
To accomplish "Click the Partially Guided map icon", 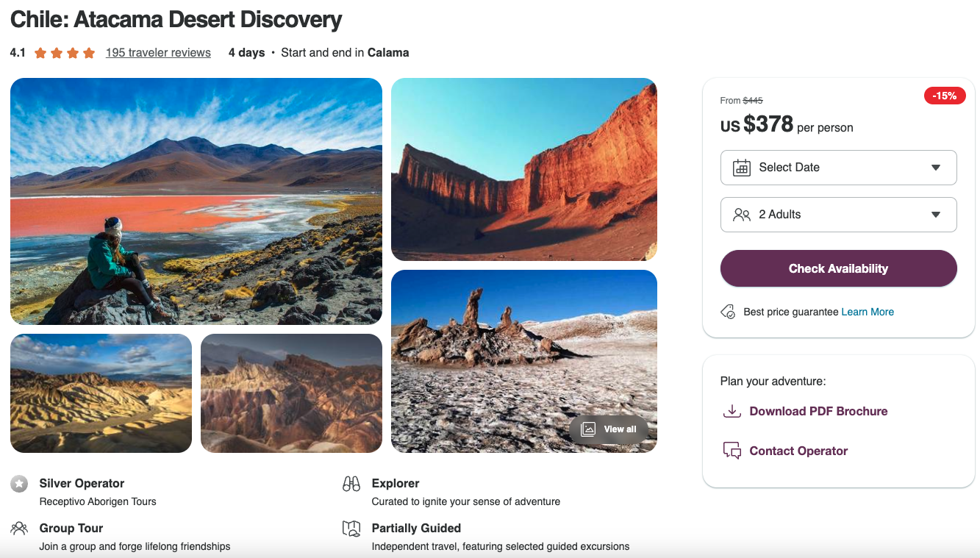I will click(351, 528).
